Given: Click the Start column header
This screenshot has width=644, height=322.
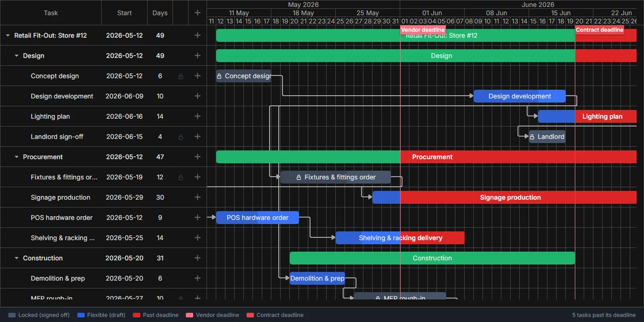Looking at the screenshot, I should (x=124, y=13).
